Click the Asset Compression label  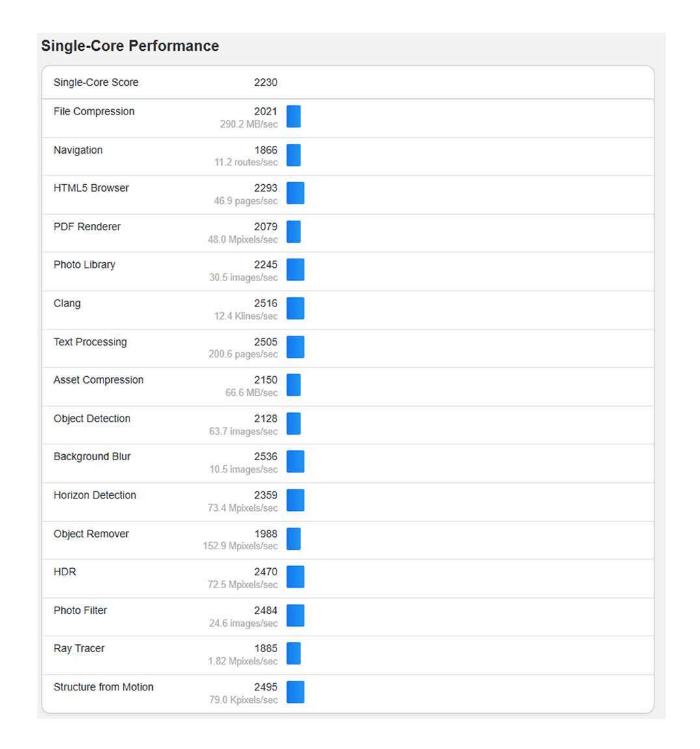point(98,380)
